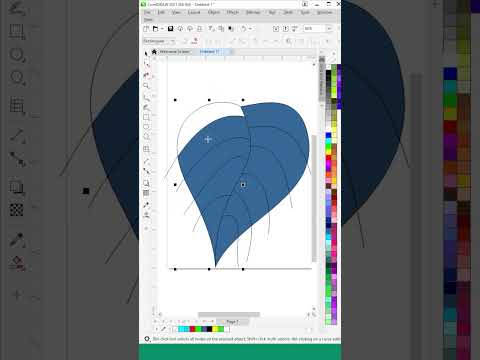Open the Layout menu
This screenshot has height=360, width=480.
pyautogui.click(x=194, y=12)
